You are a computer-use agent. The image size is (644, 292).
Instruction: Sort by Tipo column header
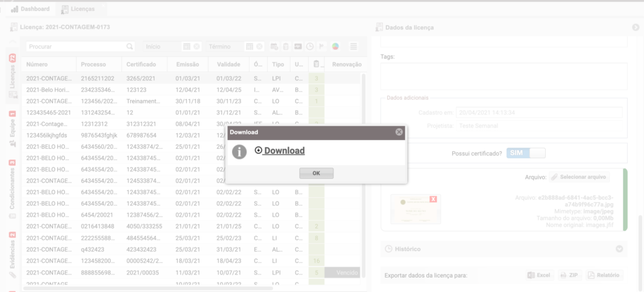(279, 65)
